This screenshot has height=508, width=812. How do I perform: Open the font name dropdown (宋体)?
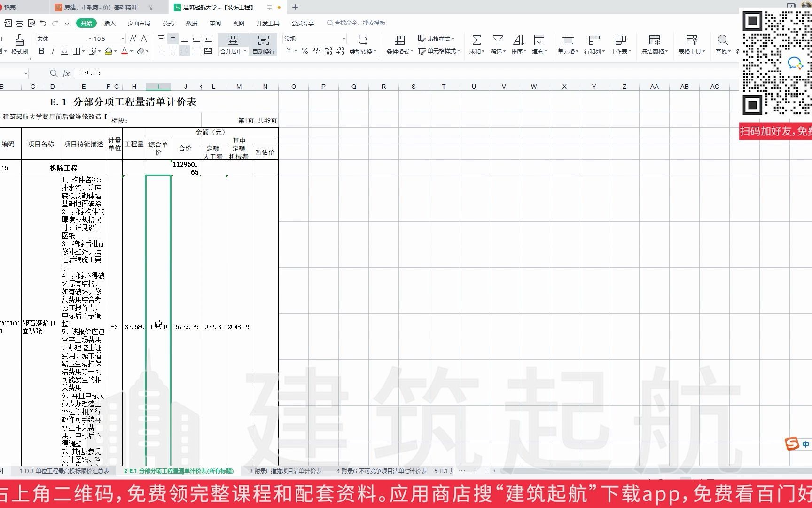(90, 39)
